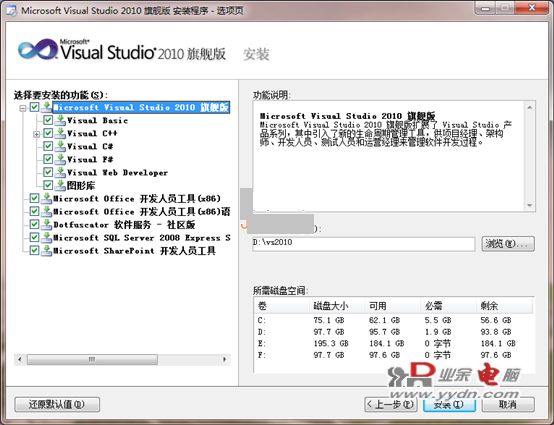Click the C: drive row label

pos(261,320)
